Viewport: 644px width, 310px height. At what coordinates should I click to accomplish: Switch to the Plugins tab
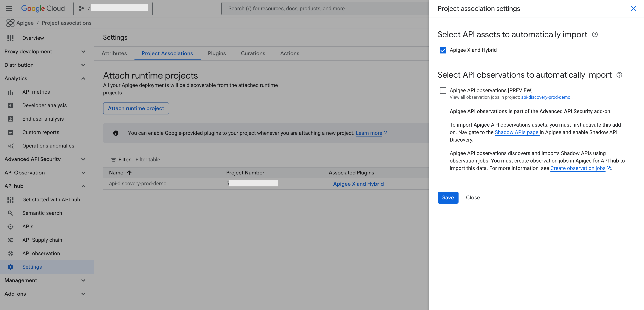[x=217, y=53]
